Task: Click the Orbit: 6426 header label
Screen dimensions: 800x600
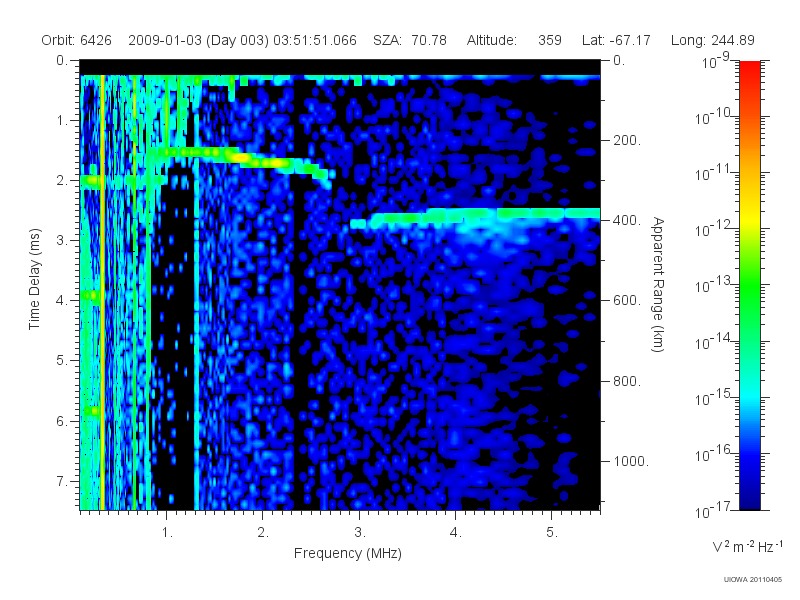Action: [x=77, y=40]
